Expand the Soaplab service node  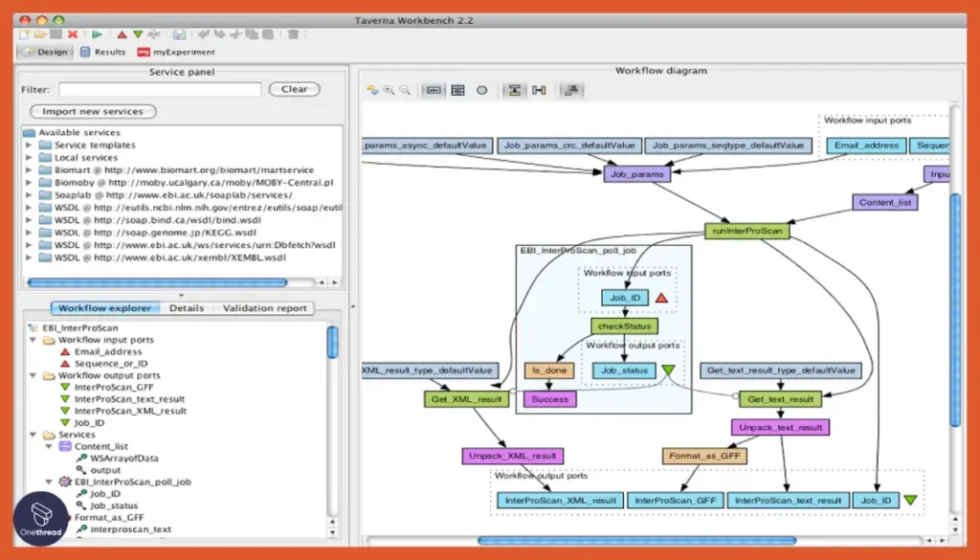click(29, 195)
